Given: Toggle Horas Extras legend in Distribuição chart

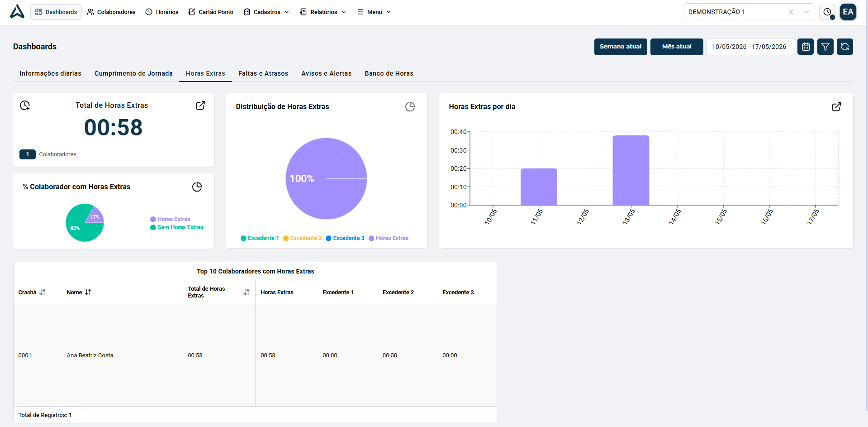Looking at the screenshot, I should [x=389, y=238].
